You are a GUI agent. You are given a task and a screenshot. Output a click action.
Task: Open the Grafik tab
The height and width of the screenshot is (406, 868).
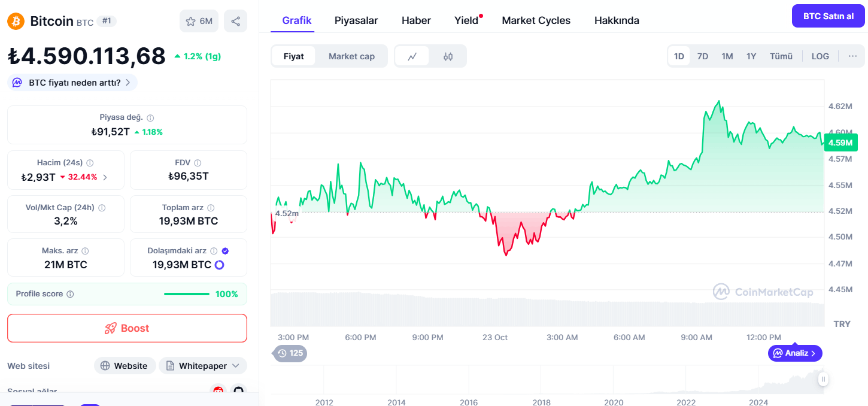click(x=296, y=20)
